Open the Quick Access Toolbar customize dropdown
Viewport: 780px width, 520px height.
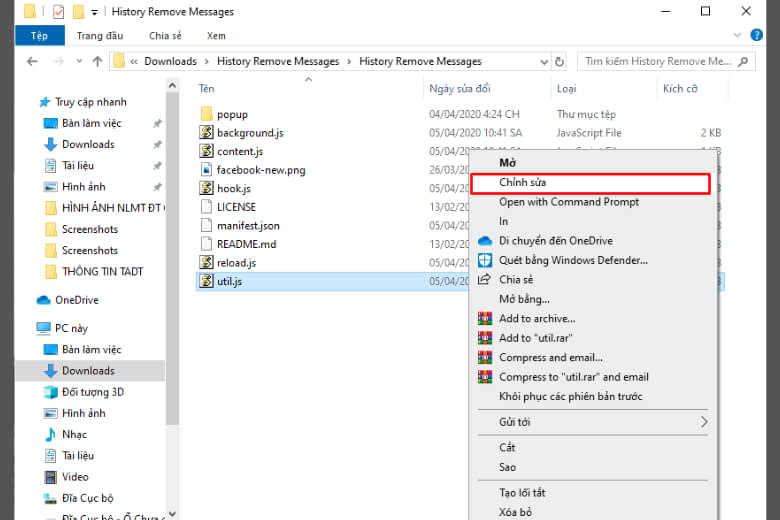pyautogui.click(x=94, y=12)
